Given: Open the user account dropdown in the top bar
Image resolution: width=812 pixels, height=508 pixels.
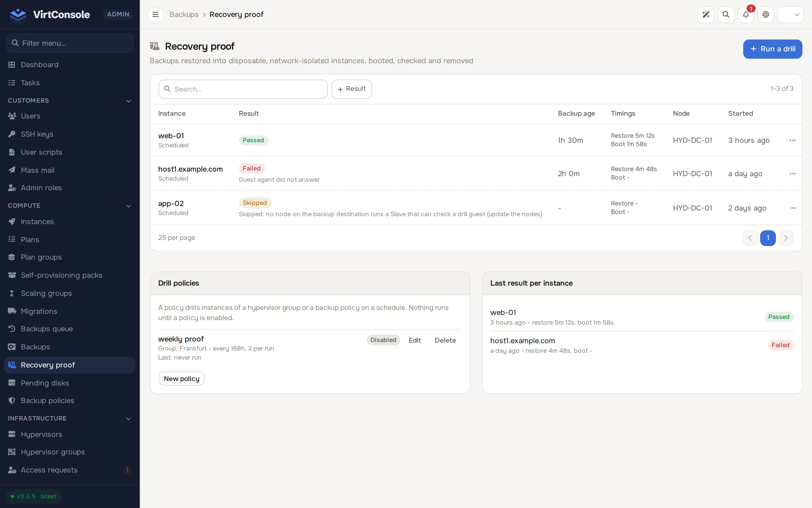Looking at the screenshot, I should coord(790,14).
